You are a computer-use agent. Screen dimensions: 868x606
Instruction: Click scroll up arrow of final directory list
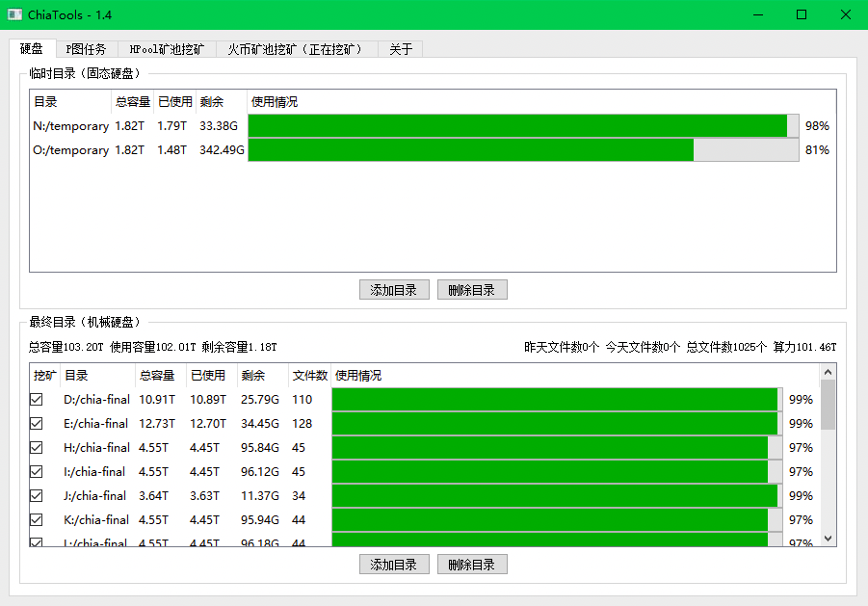coord(828,372)
